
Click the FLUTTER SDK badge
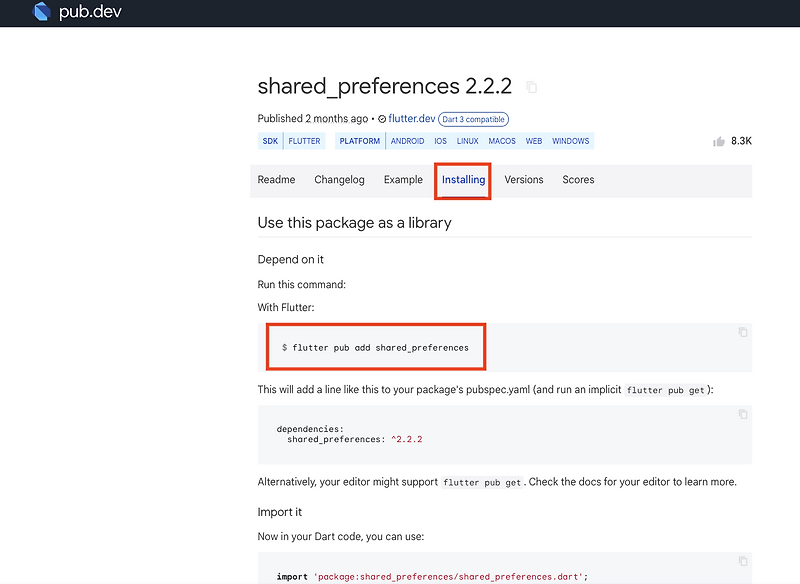click(x=304, y=141)
